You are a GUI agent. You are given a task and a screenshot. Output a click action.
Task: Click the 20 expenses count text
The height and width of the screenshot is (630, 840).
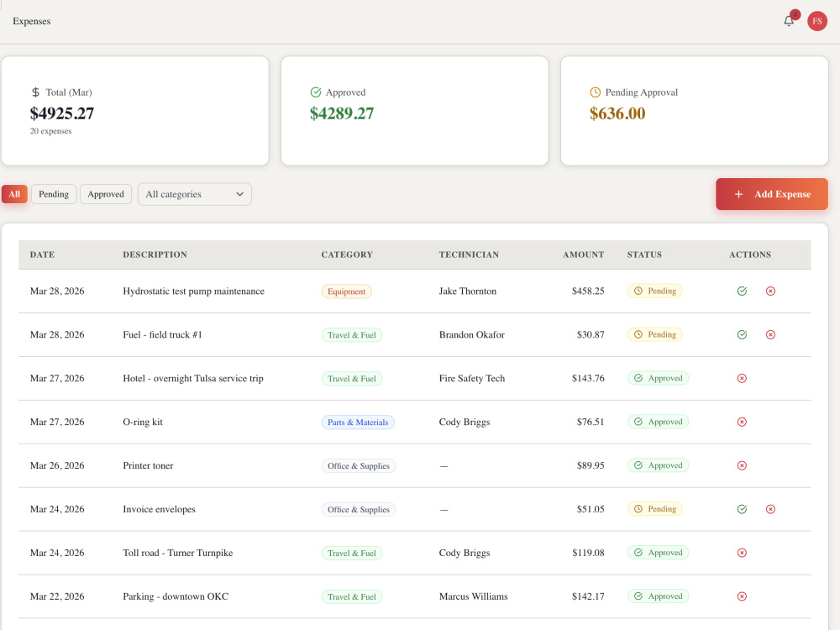point(51,131)
